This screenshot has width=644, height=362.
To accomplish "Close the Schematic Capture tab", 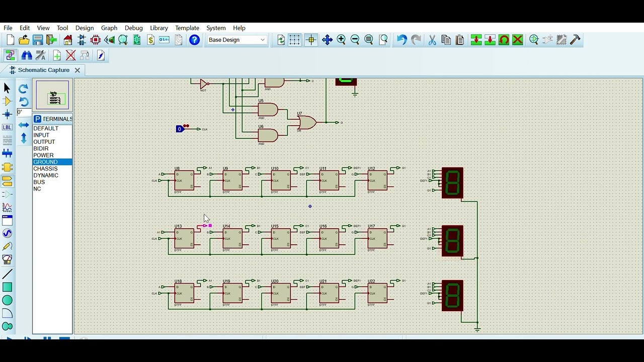I will [77, 70].
